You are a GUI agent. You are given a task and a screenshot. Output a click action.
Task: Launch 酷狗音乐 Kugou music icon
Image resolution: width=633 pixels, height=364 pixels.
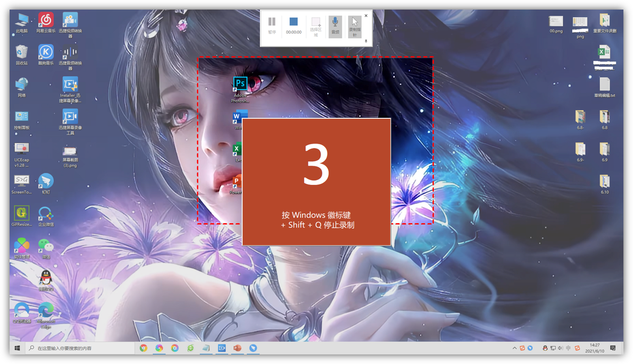46,55
